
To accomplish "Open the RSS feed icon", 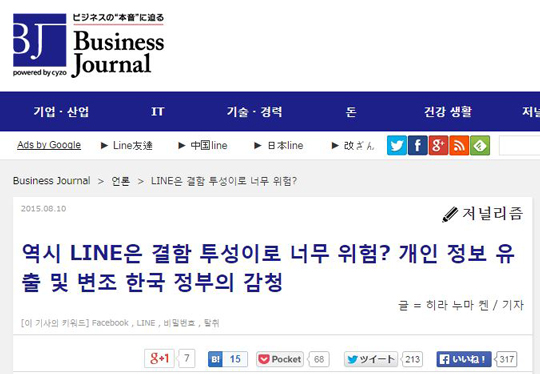I will coord(459,145).
